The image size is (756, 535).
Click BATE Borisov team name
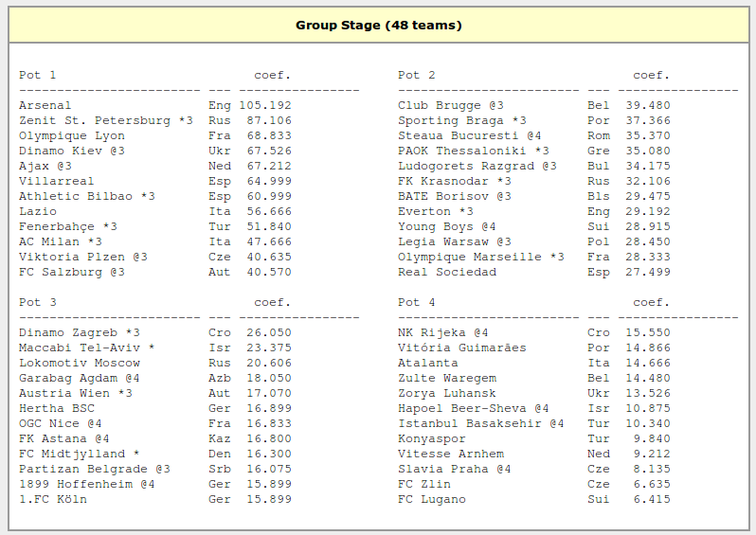tap(443, 196)
